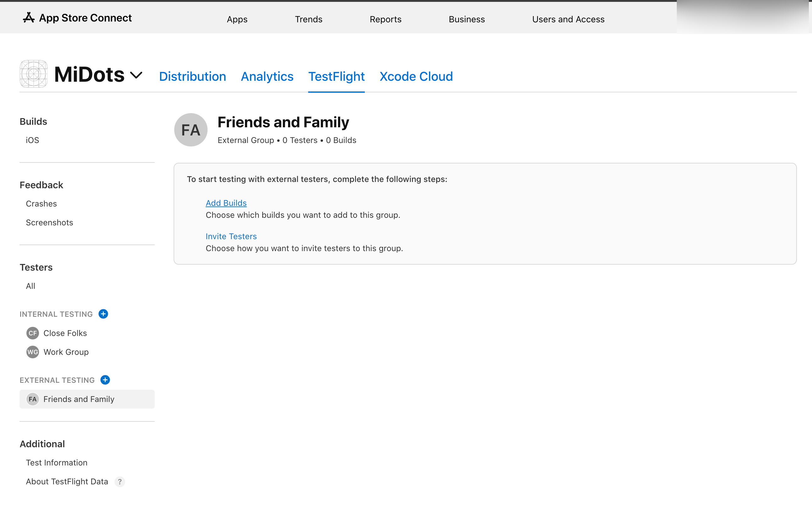The width and height of the screenshot is (812, 528).
Task: Switch to the Analytics tab
Action: [267, 76]
